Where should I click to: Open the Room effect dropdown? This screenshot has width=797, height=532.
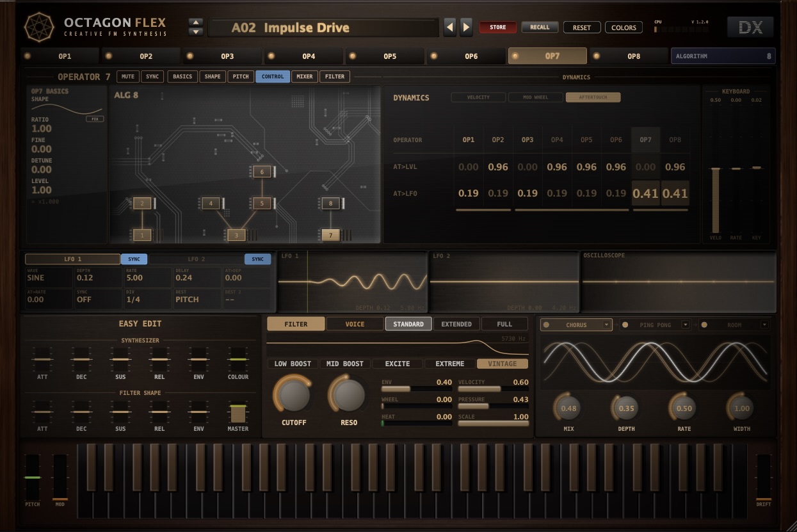point(764,325)
